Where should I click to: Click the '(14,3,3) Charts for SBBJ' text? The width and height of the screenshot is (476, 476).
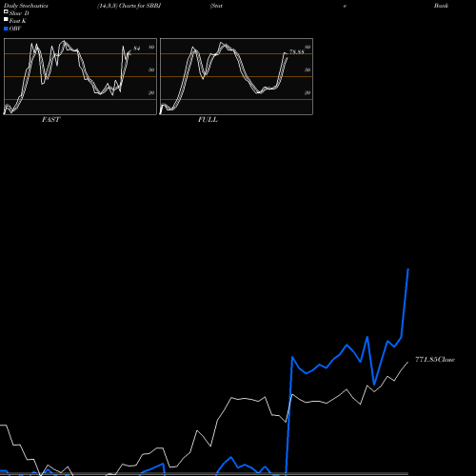click(129, 6)
